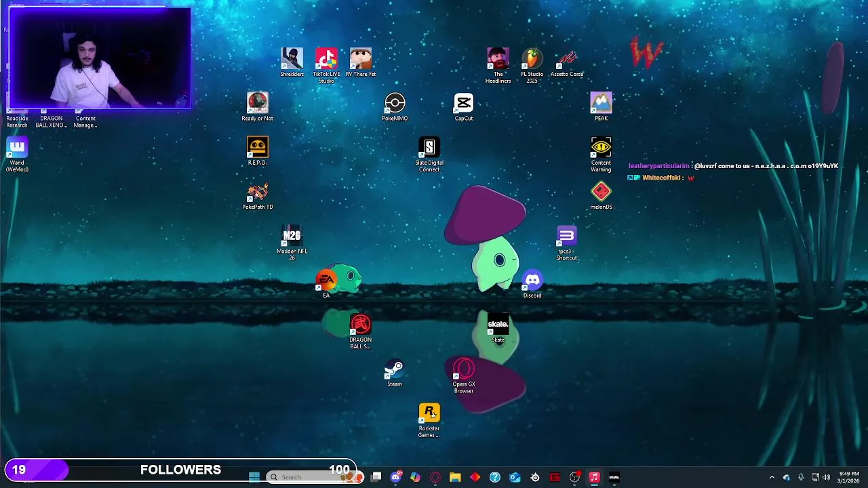Select Wand (WeMod) desktop icon

(x=17, y=155)
